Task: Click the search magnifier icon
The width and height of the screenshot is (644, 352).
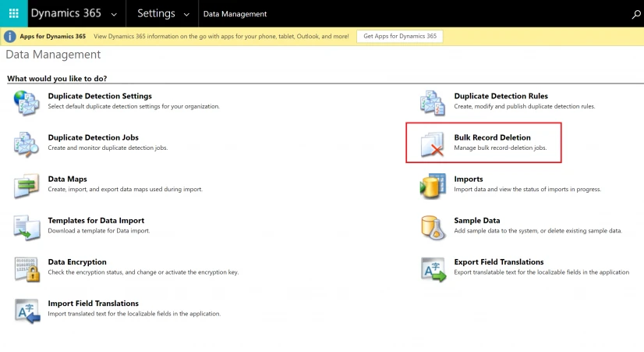Action: click(635, 14)
